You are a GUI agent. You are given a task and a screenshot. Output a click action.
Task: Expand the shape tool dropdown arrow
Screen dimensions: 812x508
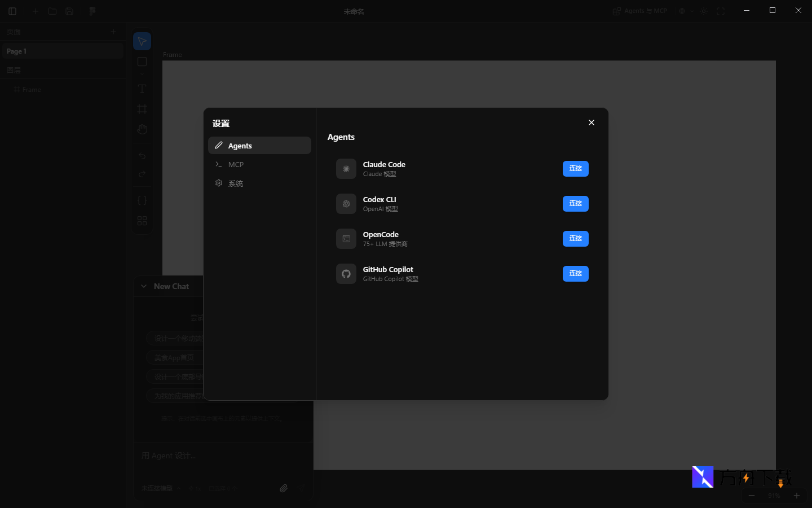[142, 73]
